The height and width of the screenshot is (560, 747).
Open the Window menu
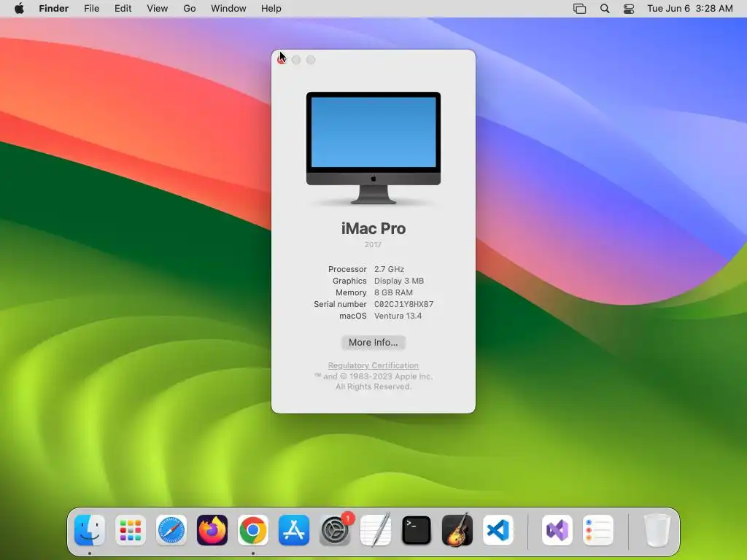click(228, 9)
